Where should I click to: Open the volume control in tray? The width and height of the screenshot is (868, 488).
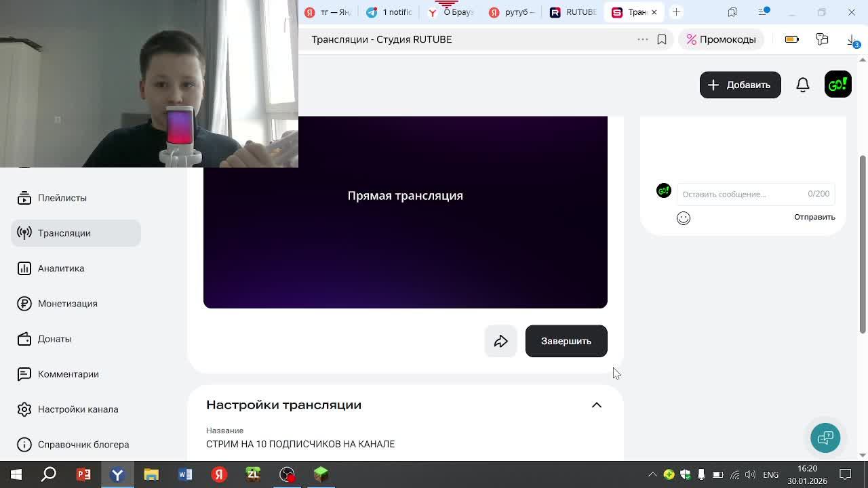[x=750, y=474]
